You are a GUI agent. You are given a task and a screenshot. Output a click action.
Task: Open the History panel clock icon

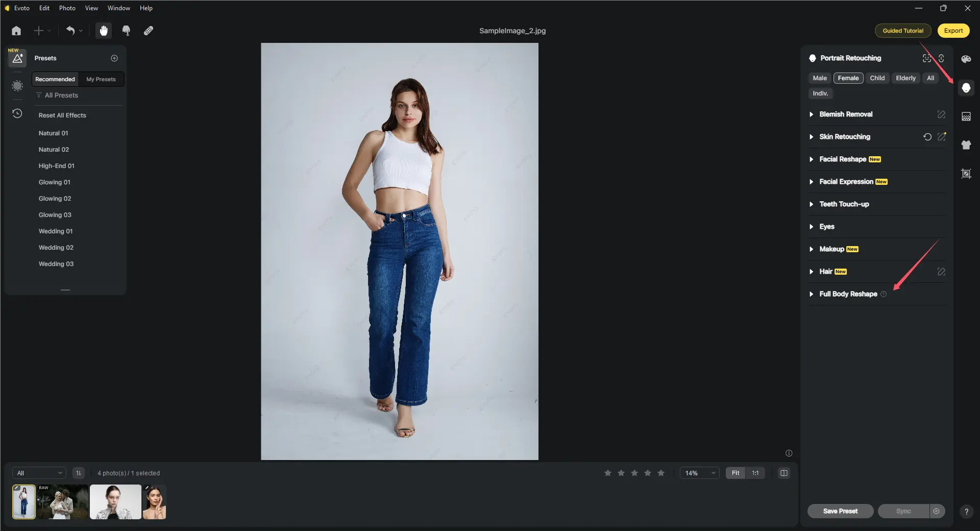(x=17, y=113)
